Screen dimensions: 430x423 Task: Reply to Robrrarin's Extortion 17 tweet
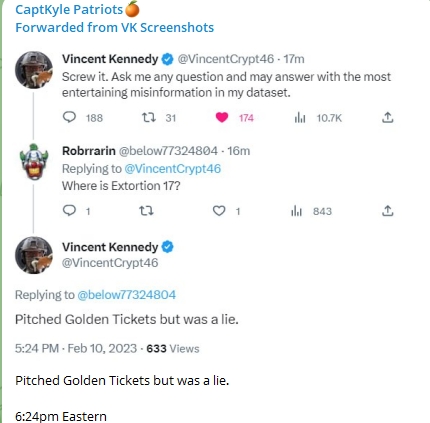point(69,210)
